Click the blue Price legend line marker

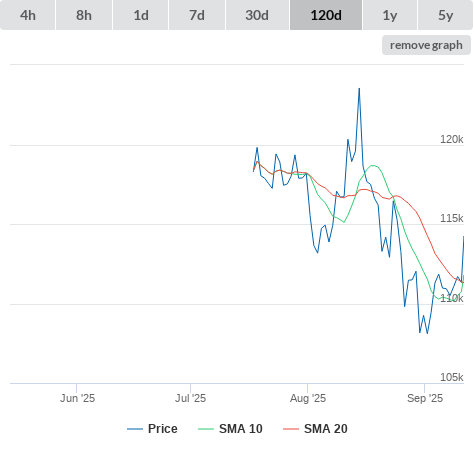click(135, 429)
